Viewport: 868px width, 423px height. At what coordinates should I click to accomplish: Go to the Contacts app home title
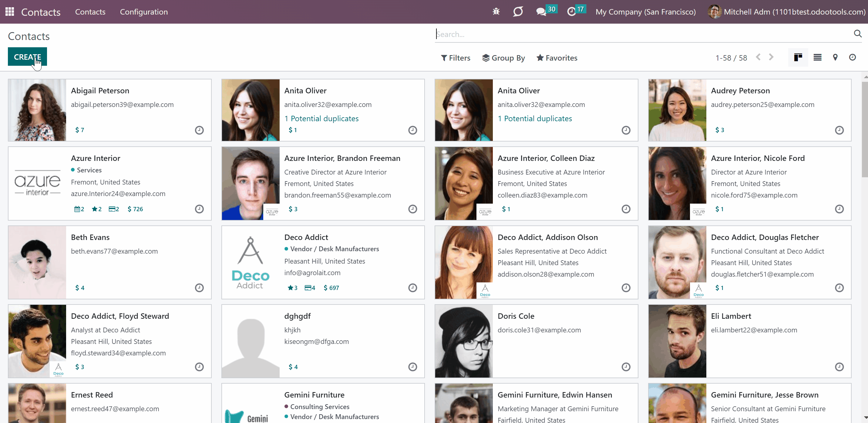coord(41,12)
